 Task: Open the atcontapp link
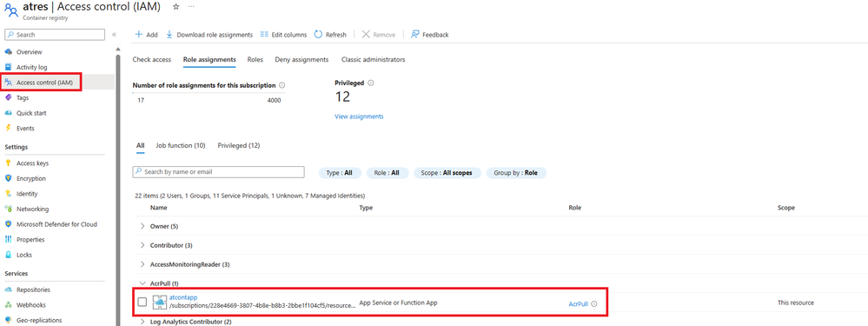(x=183, y=298)
